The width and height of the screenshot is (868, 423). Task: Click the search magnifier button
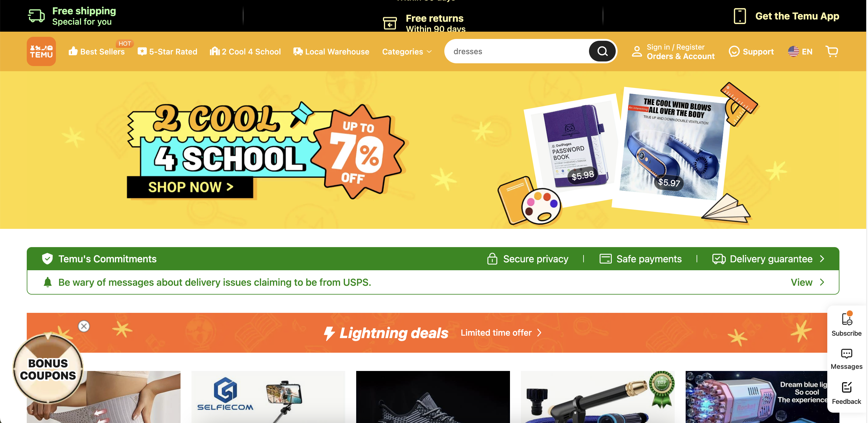[x=602, y=51]
